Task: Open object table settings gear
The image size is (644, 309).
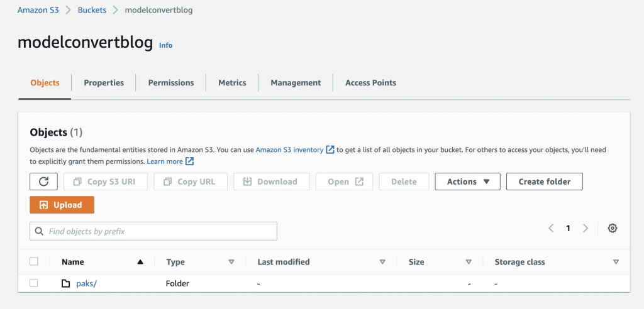Action: (x=612, y=229)
